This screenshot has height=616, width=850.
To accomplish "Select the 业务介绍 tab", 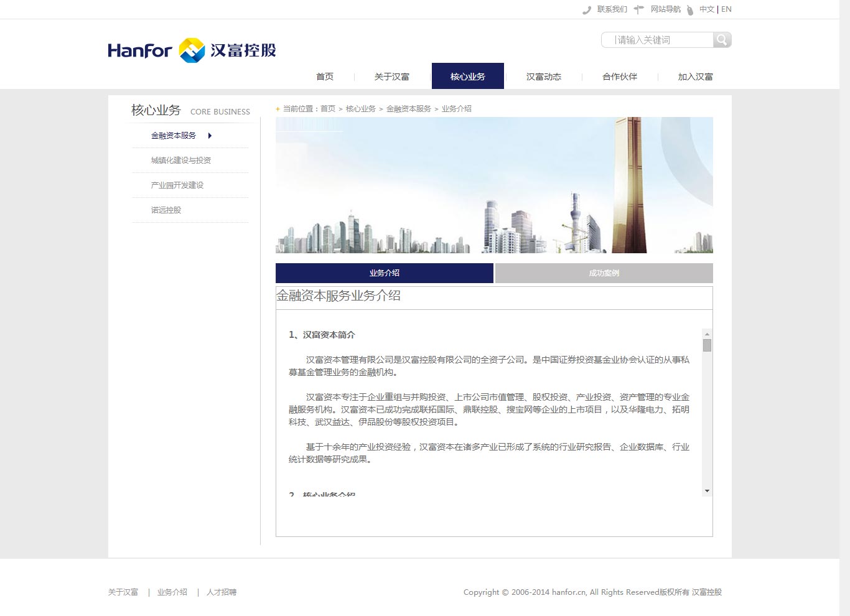I will (384, 273).
